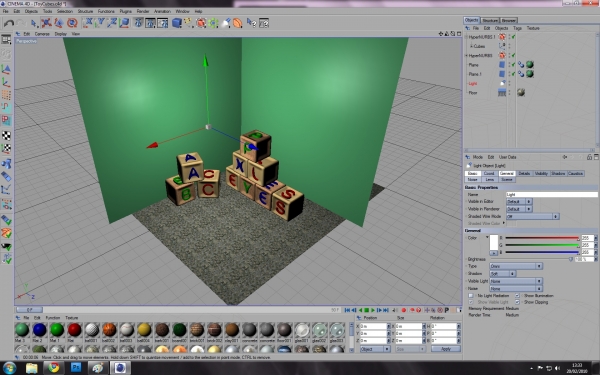The height and width of the screenshot is (375, 600).
Task: Switch to the Browser tab
Action: 509,20
